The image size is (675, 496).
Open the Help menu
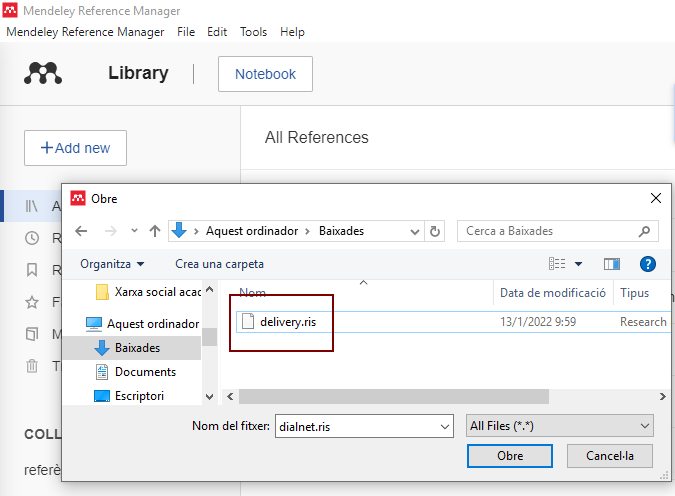tap(292, 32)
